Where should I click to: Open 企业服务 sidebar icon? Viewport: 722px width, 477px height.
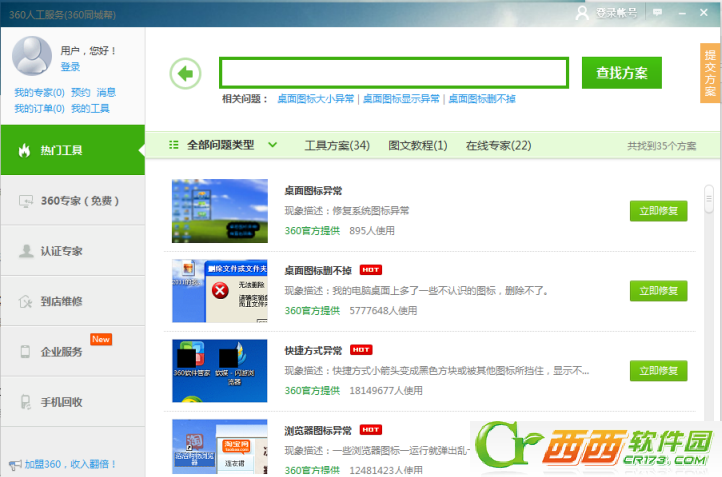[24, 352]
